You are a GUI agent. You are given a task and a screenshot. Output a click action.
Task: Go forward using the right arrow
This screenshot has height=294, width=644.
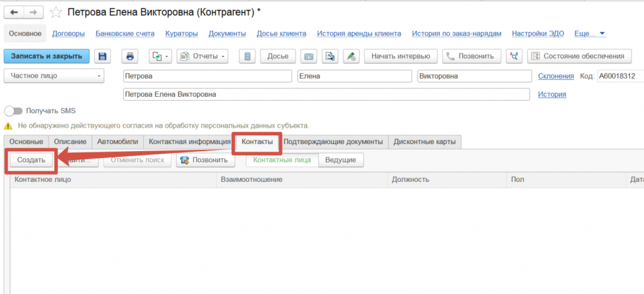[x=33, y=12]
